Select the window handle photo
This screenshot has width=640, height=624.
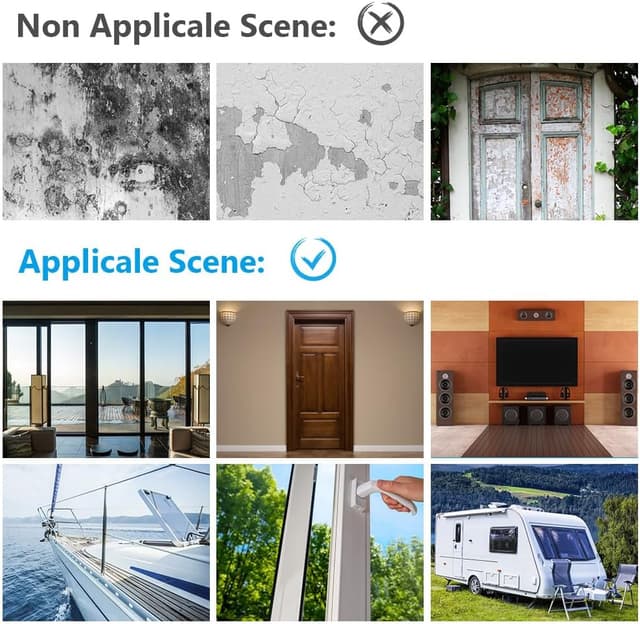[x=320, y=542]
